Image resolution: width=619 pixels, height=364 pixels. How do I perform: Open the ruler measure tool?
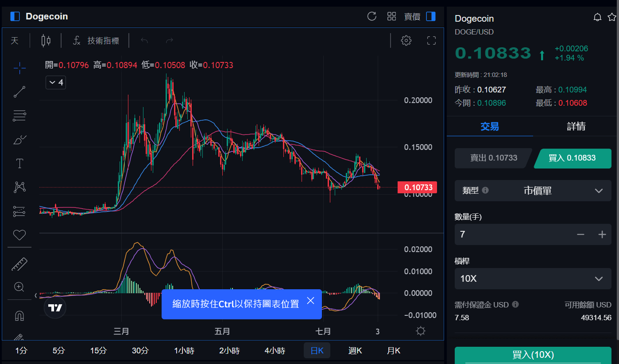(x=19, y=264)
